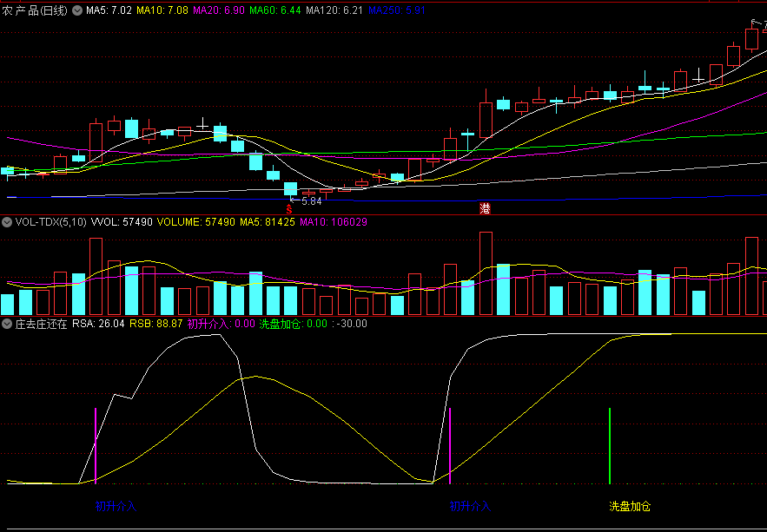
Task: Click the red S marker below the candles
Action: pos(289,210)
